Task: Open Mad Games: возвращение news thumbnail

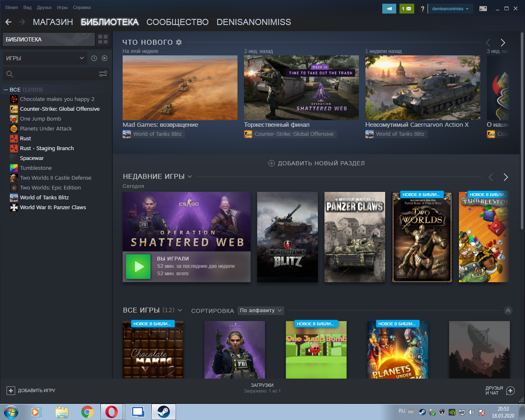Action: tap(180, 88)
